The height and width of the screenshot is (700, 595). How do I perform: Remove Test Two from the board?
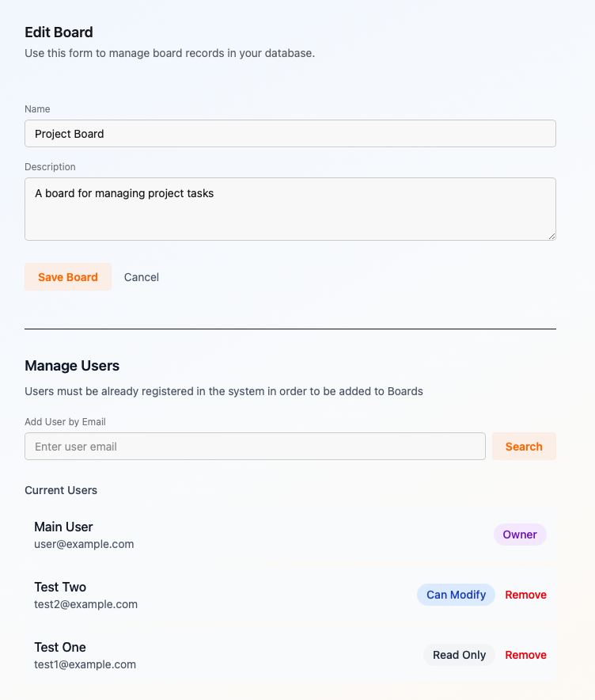pyautogui.click(x=525, y=595)
